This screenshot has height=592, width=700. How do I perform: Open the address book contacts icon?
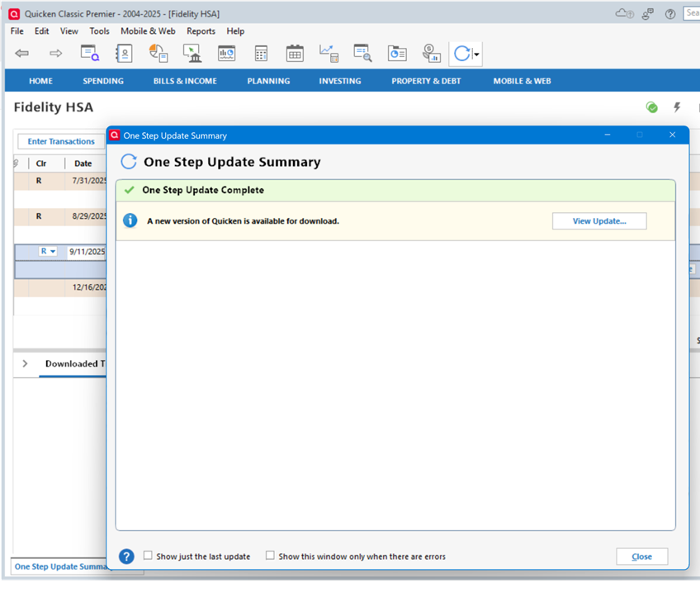124,54
